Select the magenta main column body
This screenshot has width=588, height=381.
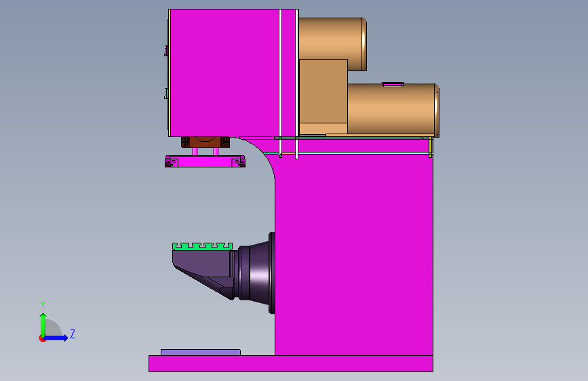[x=354, y=254]
